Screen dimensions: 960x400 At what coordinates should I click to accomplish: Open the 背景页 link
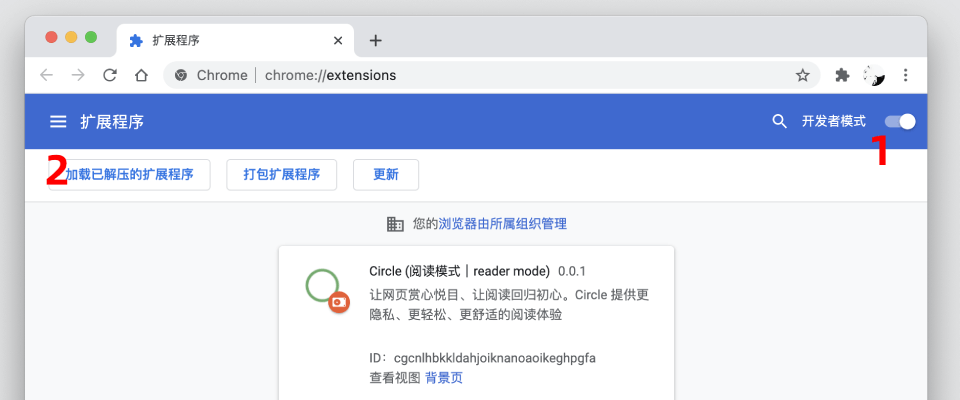point(444,378)
